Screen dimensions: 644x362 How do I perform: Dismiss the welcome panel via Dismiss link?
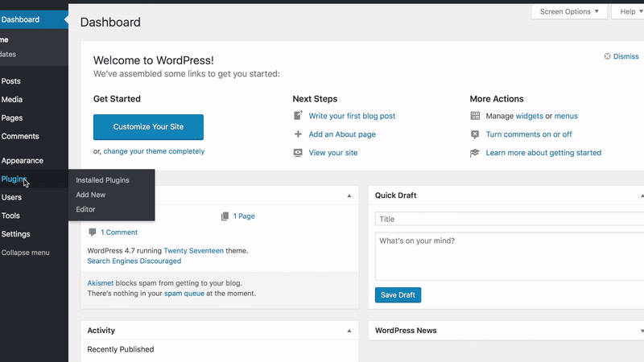[x=626, y=56]
